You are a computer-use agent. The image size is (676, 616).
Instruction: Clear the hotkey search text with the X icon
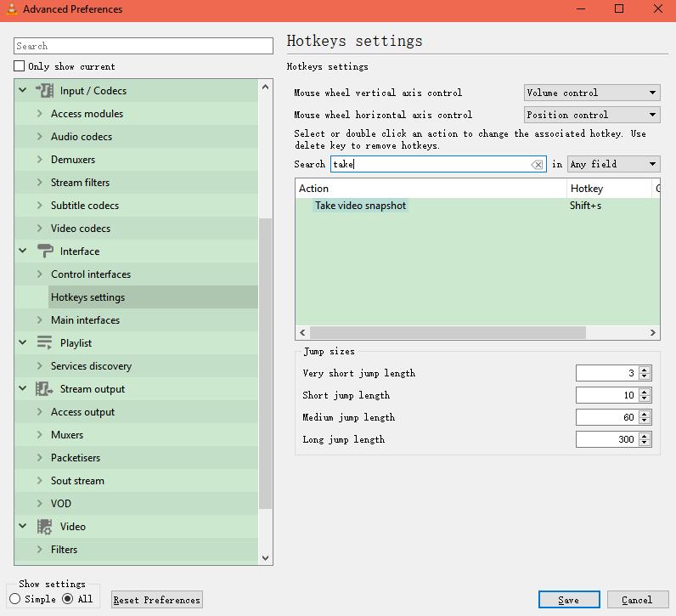pos(538,164)
